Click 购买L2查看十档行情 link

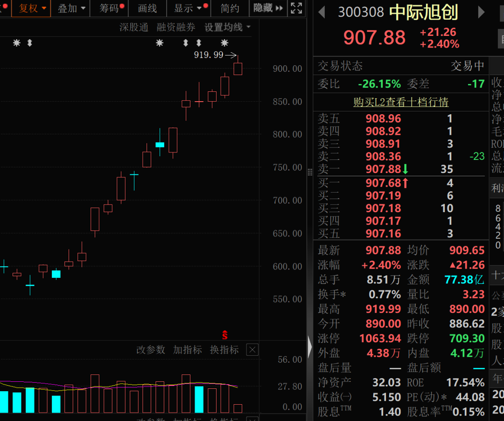click(400, 102)
